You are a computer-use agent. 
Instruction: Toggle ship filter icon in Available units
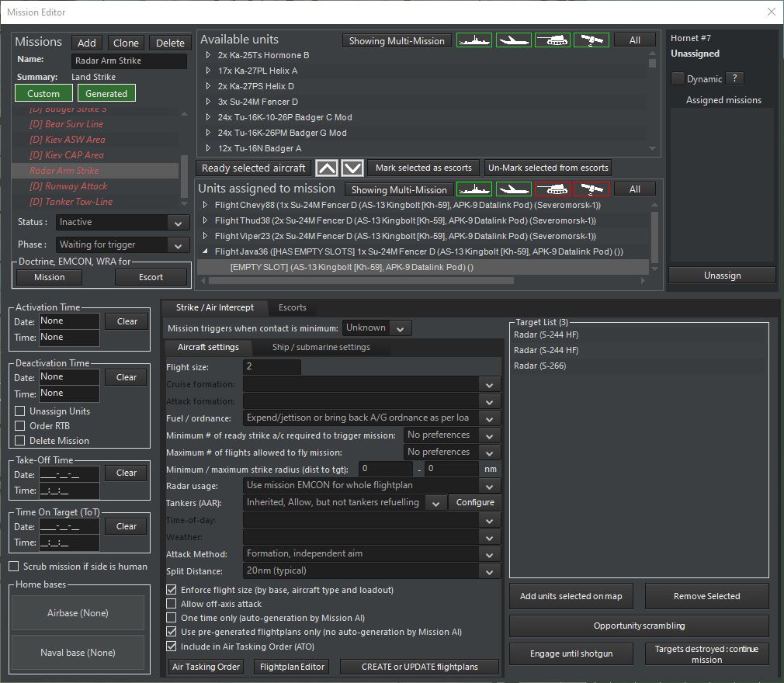pyautogui.click(x=474, y=40)
